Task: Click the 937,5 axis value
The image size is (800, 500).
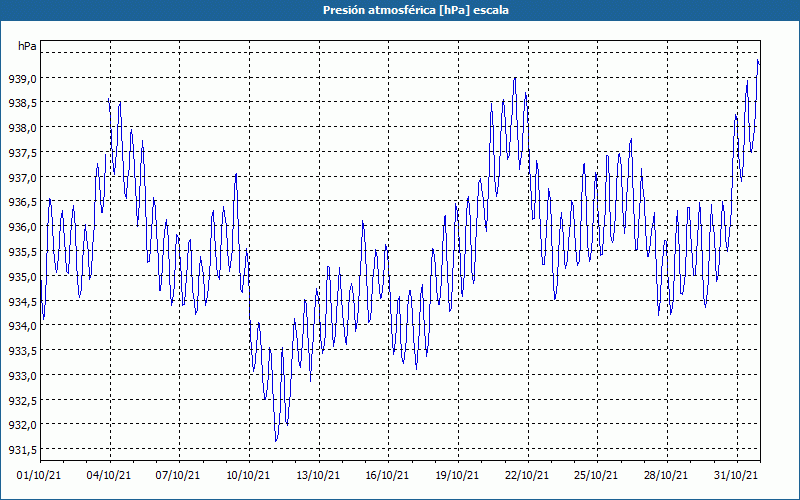Action: [22, 153]
